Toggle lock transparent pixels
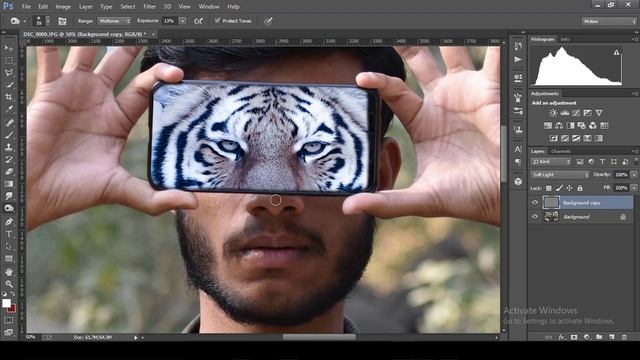The width and height of the screenshot is (640, 360). (x=549, y=188)
